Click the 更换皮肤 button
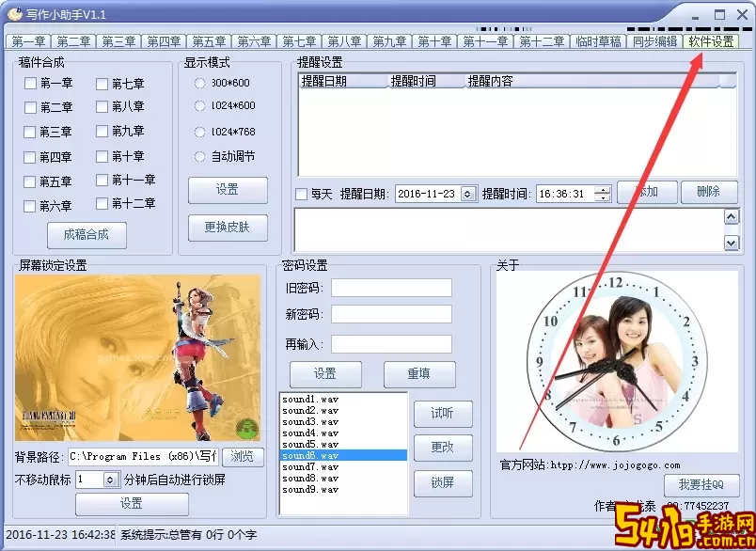This screenshot has height=551, width=756. click(x=228, y=228)
